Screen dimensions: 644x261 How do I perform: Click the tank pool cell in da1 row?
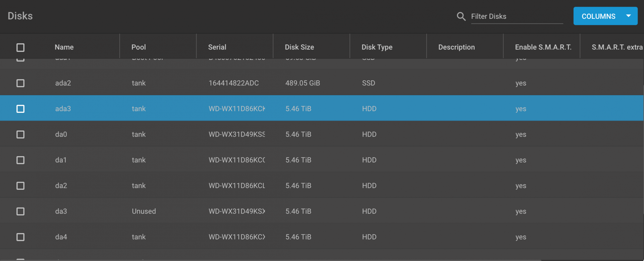pyautogui.click(x=139, y=160)
